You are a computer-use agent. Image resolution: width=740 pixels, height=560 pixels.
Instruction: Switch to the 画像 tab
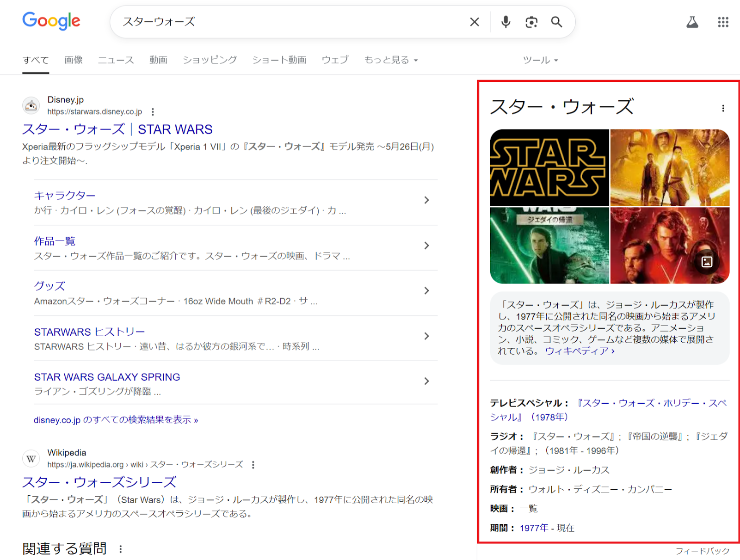pos(74,60)
